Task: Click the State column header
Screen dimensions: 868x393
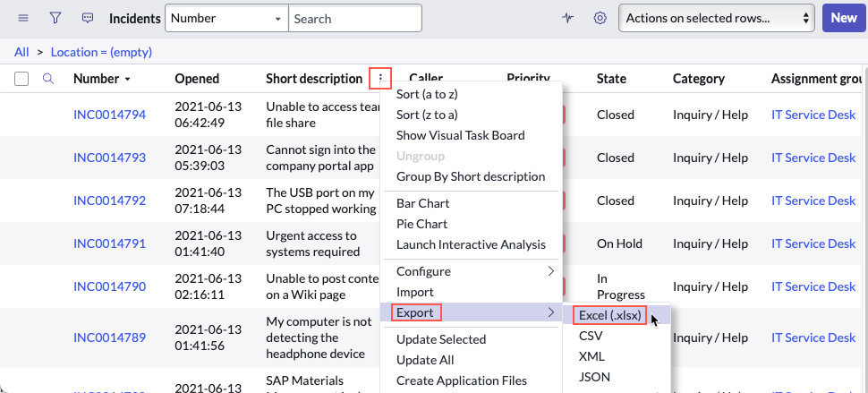Action: click(x=611, y=79)
